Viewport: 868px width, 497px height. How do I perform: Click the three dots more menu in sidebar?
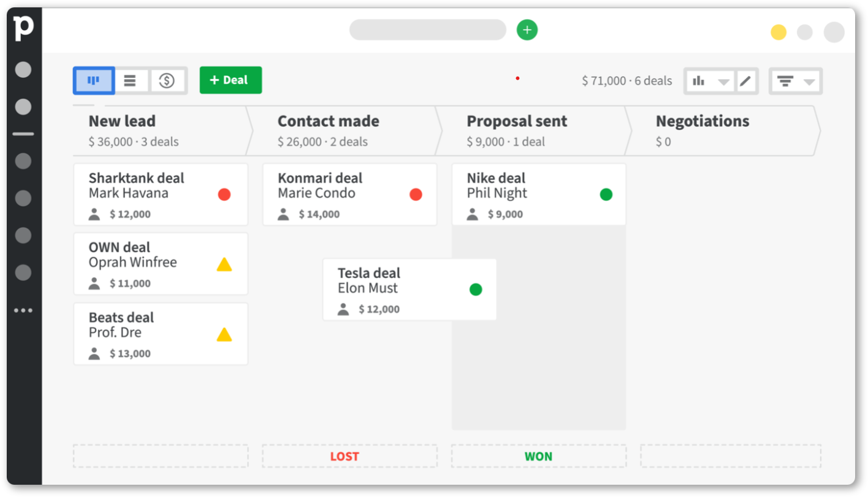[23, 310]
